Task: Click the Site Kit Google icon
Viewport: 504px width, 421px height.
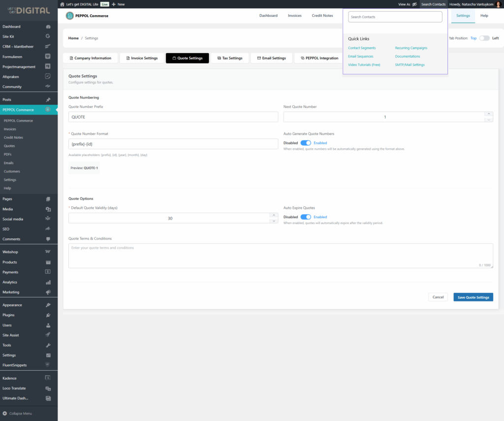Action: (x=48, y=36)
